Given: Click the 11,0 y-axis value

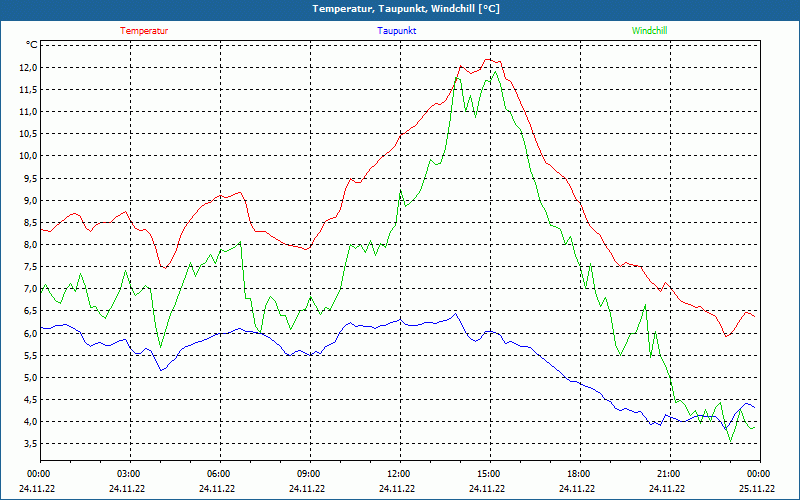Looking at the screenshot, I should 29,111.
